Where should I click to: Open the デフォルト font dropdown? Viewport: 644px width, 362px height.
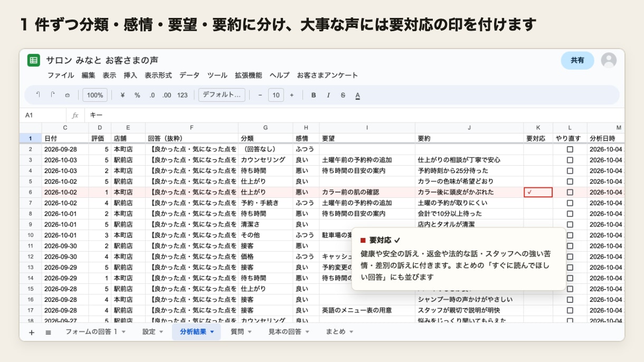pyautogui.click(x=222, y=95)
